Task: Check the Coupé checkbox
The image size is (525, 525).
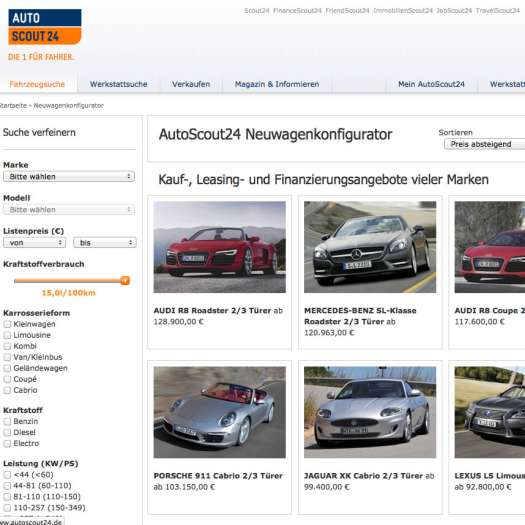Action: (x=7, y=379)
